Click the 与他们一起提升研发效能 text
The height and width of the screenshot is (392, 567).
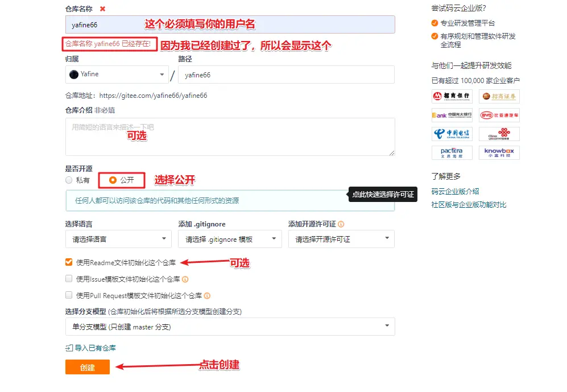(x=471, y=65)
